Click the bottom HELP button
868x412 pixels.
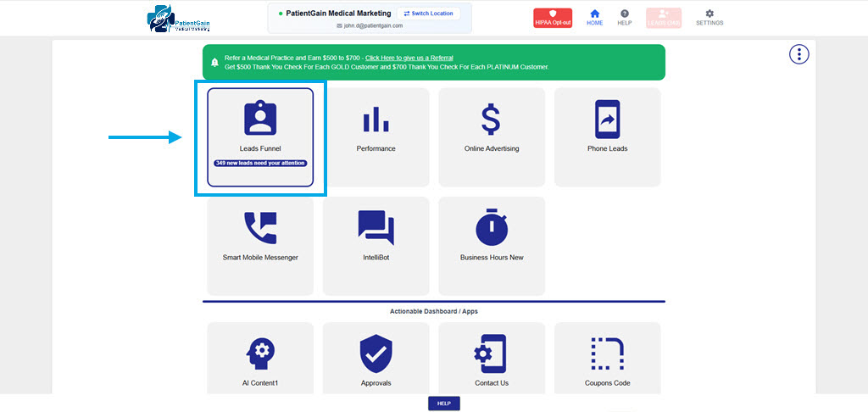[444, 404]
